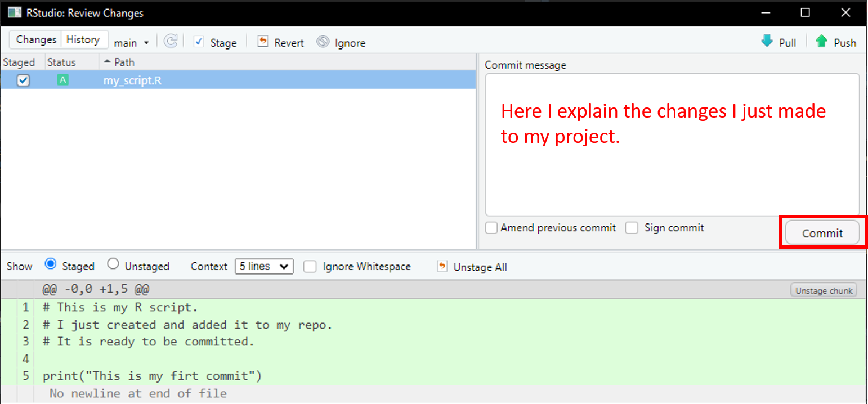
Task: Select the Unstaged radio button
Action: pos(113,264)
